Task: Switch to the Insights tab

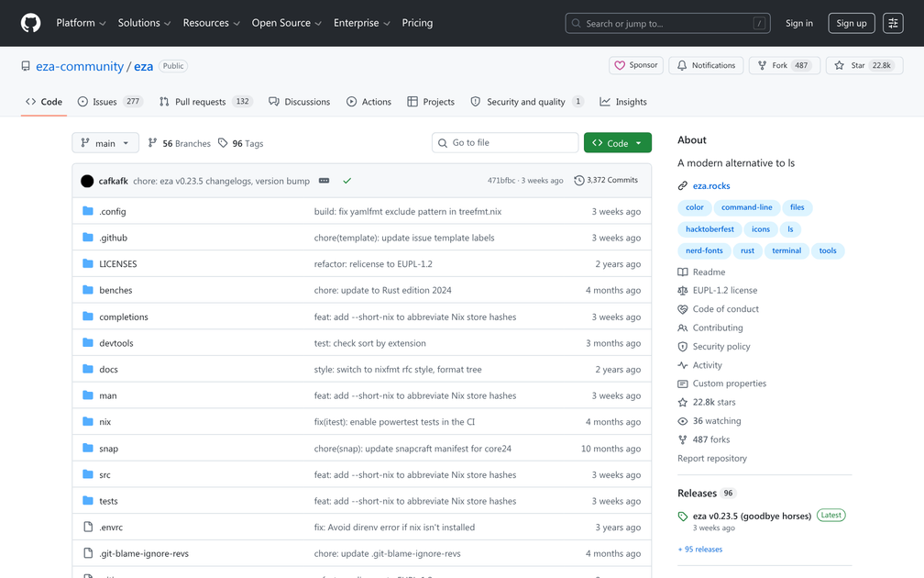Action: 623,102
